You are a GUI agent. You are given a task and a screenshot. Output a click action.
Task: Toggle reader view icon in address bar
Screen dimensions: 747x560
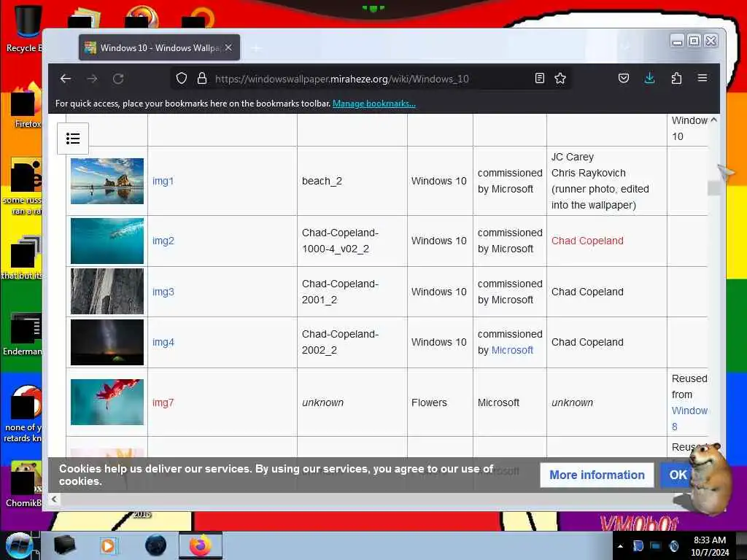539,78
